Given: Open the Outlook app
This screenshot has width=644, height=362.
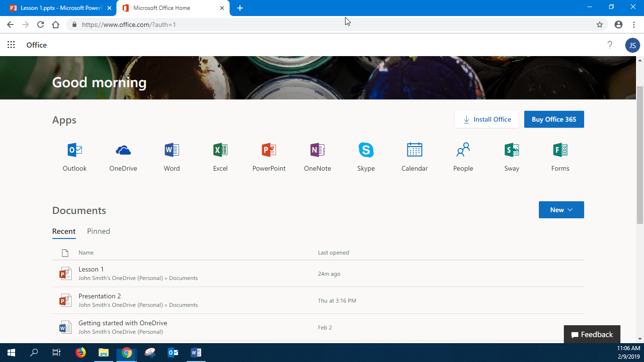Looking at the screenshot, I should (74, 157).
